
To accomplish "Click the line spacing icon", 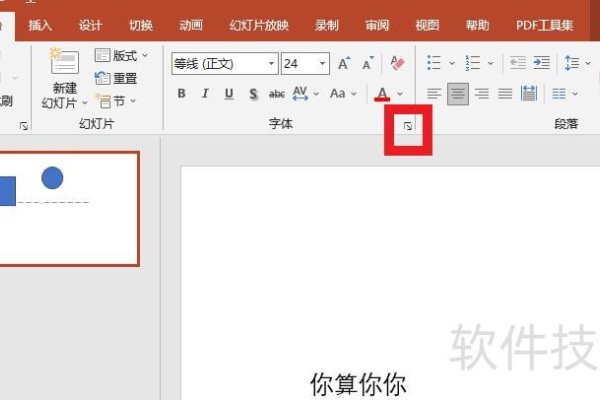I will coord(572,63).
